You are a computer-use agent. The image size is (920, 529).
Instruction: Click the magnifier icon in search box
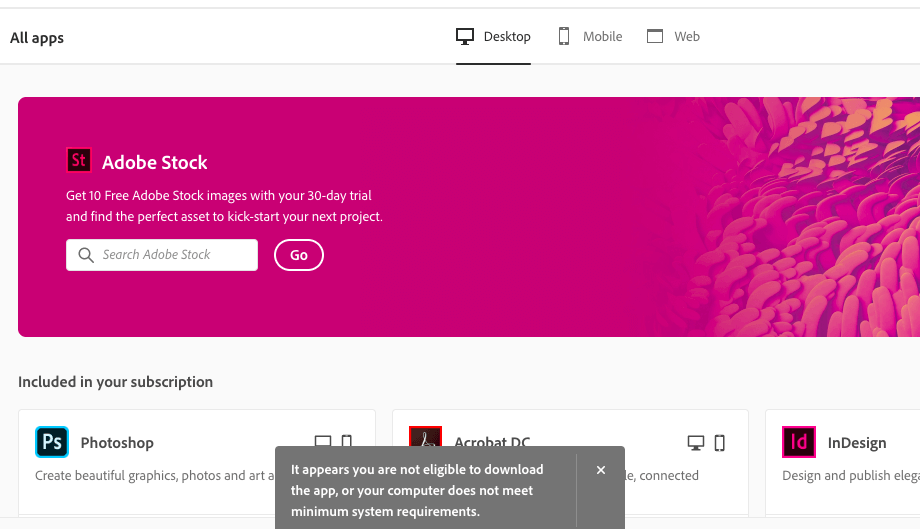tap(86, 255)
